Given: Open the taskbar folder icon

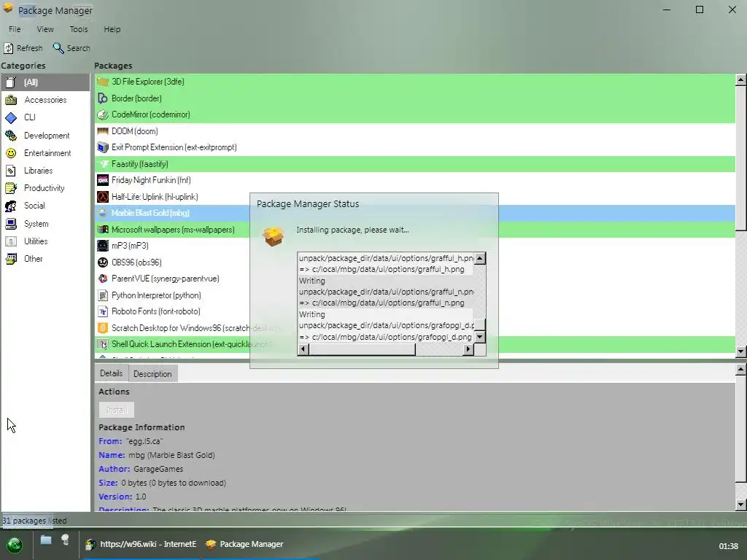Looking at the screenshot, I should pyautogui.click(x=46, y=540).
